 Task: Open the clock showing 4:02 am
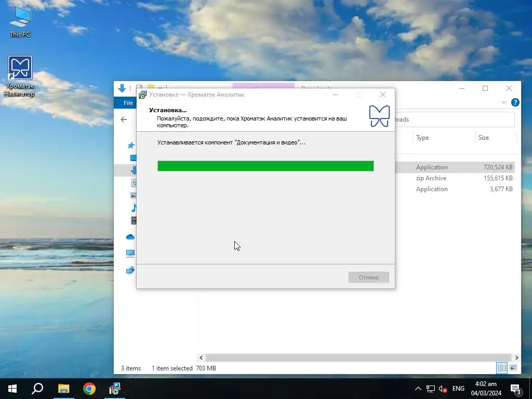point(486,389)
